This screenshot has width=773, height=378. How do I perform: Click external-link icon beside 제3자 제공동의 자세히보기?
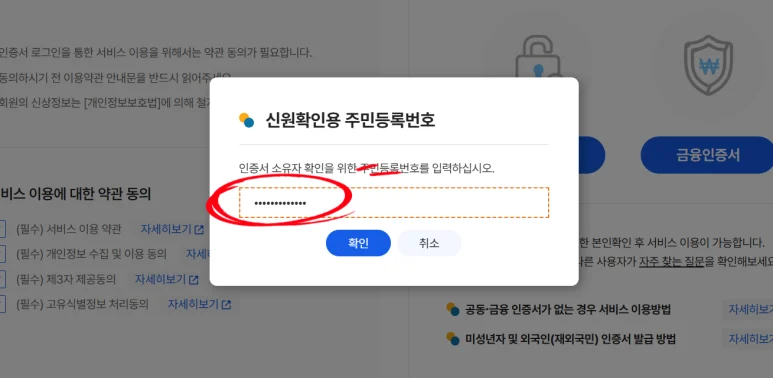194,280
